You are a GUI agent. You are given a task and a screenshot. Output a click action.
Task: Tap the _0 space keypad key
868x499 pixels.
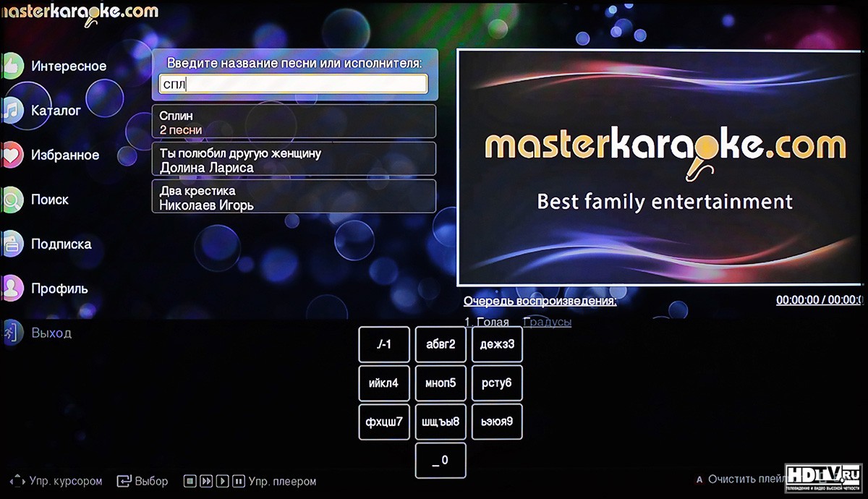(x=441, y=461)
